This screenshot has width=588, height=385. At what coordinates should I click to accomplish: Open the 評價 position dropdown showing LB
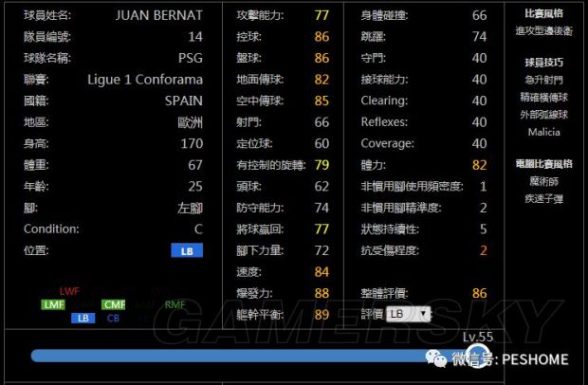tap(408, 313)
